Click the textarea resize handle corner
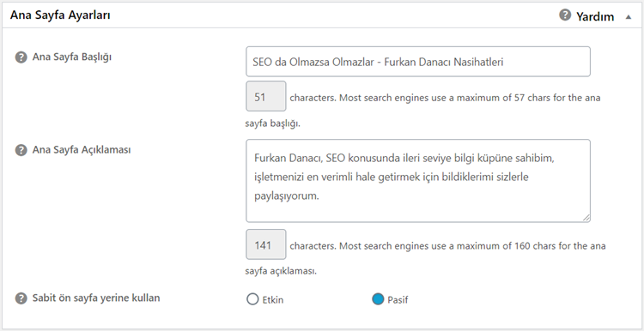 point(586,218)
